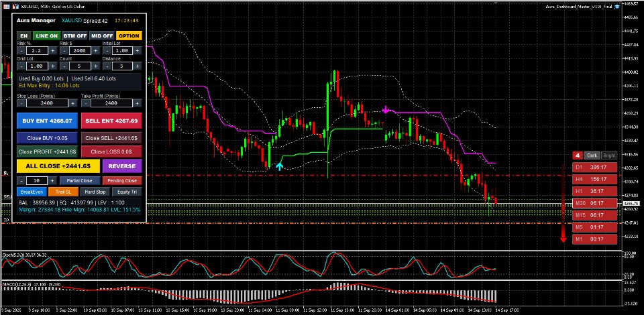Toggle the Hard Stop function
Screen dimensions: 644x315
(95, 192)
